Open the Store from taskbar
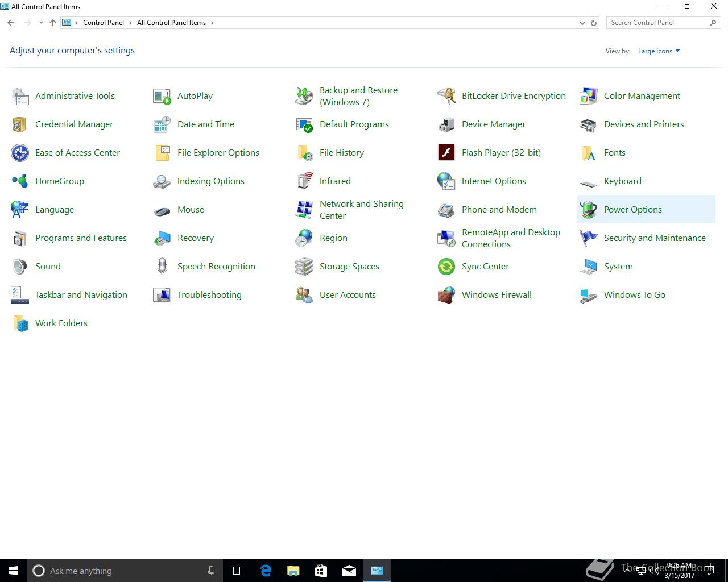The width and height of the screenshot is (728, 582). coord(321,571)
